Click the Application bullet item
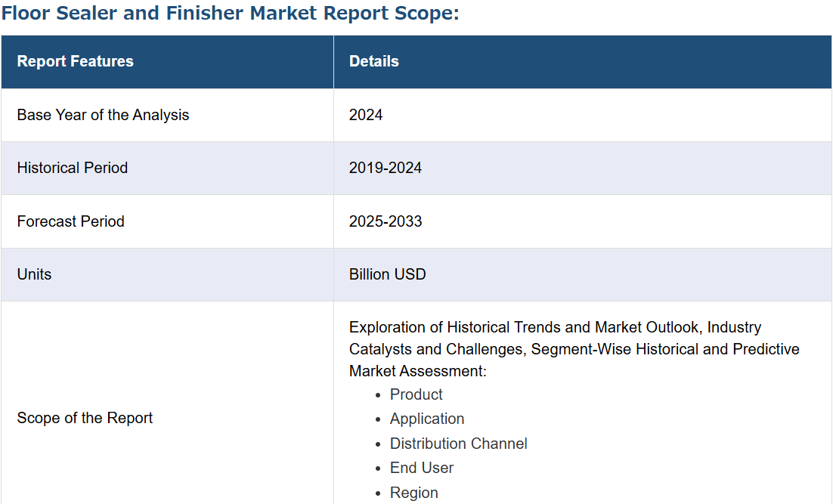 coord(426,419)
